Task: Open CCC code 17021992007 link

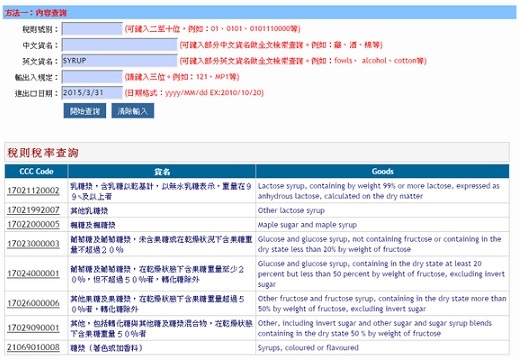Action: (x=33, y=210)
